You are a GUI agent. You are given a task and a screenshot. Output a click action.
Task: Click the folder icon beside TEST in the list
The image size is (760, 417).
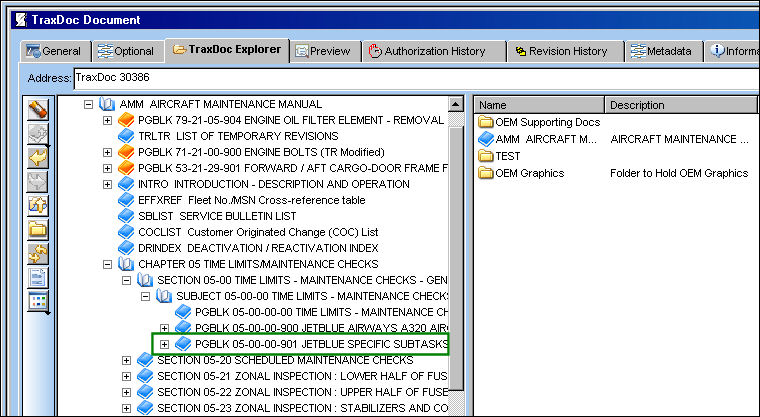486,156
